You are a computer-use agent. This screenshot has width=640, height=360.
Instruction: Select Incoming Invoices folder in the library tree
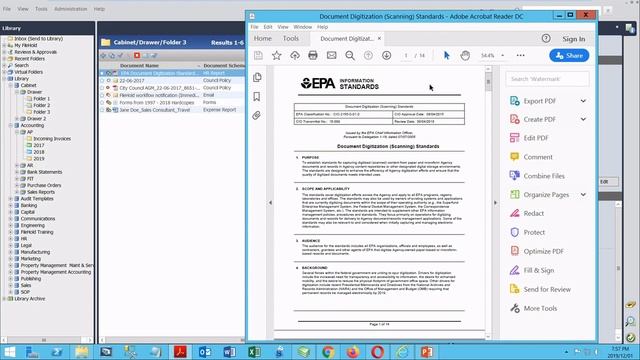pyautogui.click(x=52, y=139)
